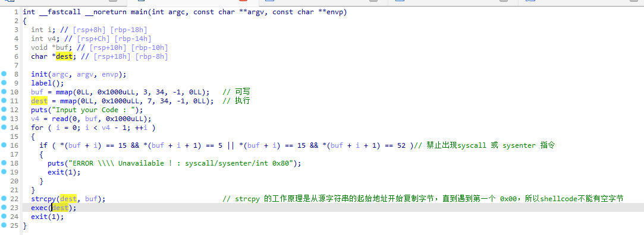
Task: Click the declaration "int i;" on line 3
Action: click(x=43, y=30)
